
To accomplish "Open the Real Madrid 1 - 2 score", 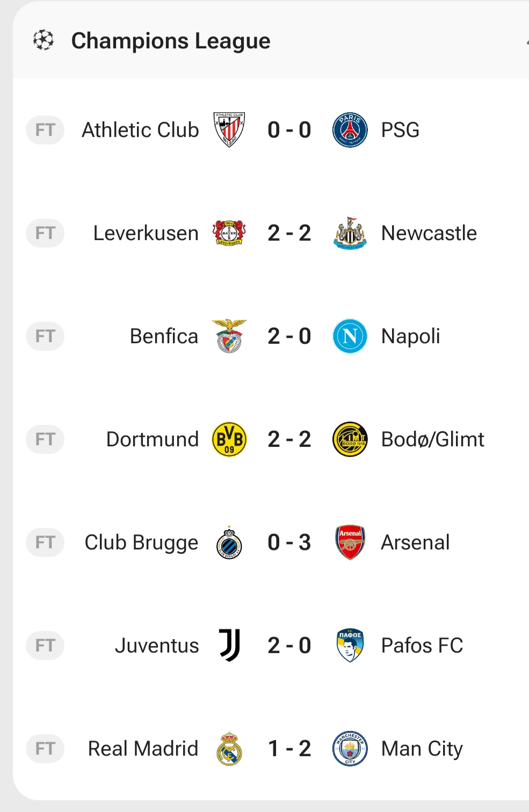I will click(289, 749).
